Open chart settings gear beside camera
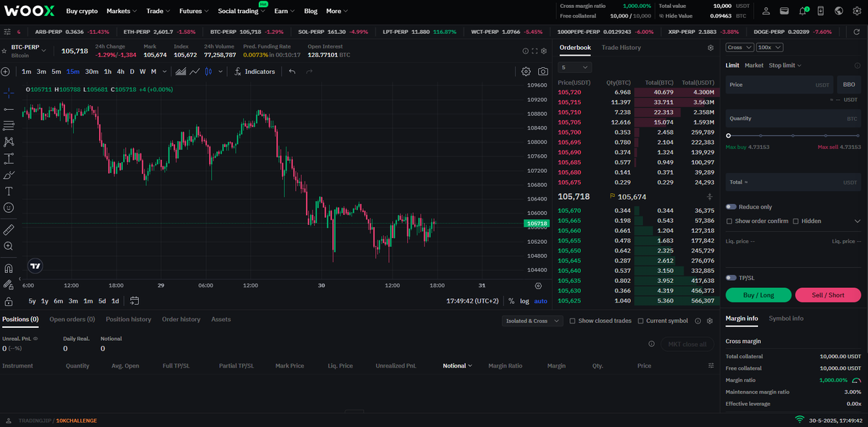The width and height of the screenshot is (868, 427). pos(526,72)
